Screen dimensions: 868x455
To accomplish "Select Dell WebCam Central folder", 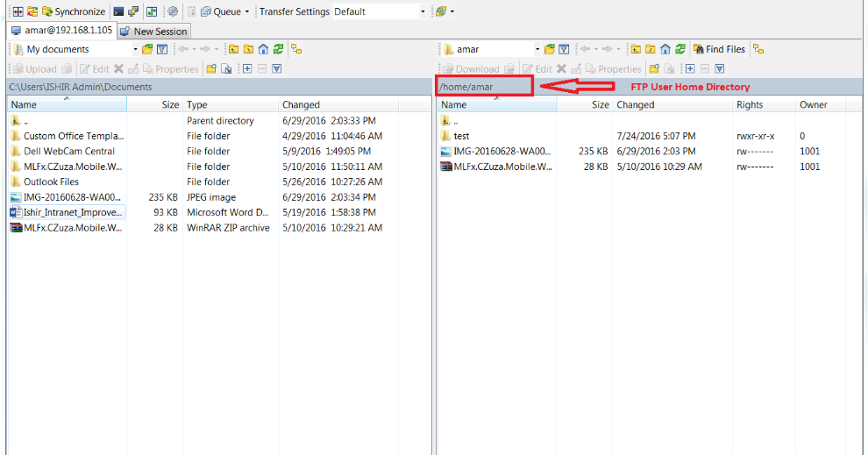I will [62, 151].
